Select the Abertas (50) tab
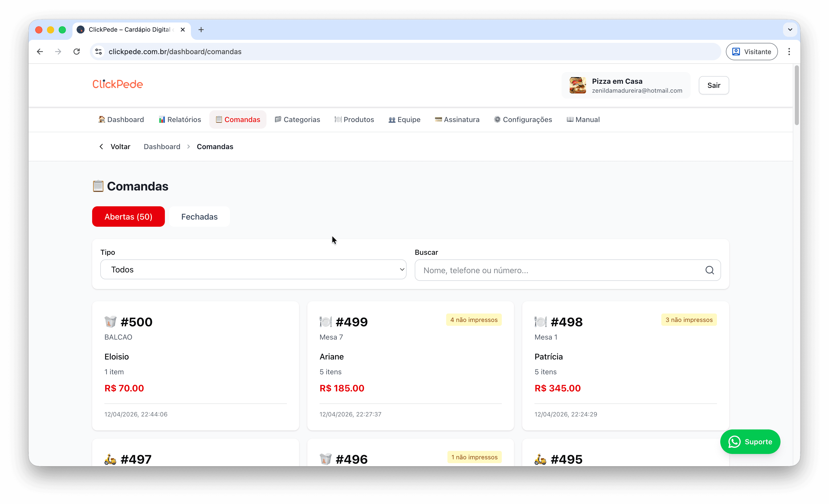 point(128,217)
